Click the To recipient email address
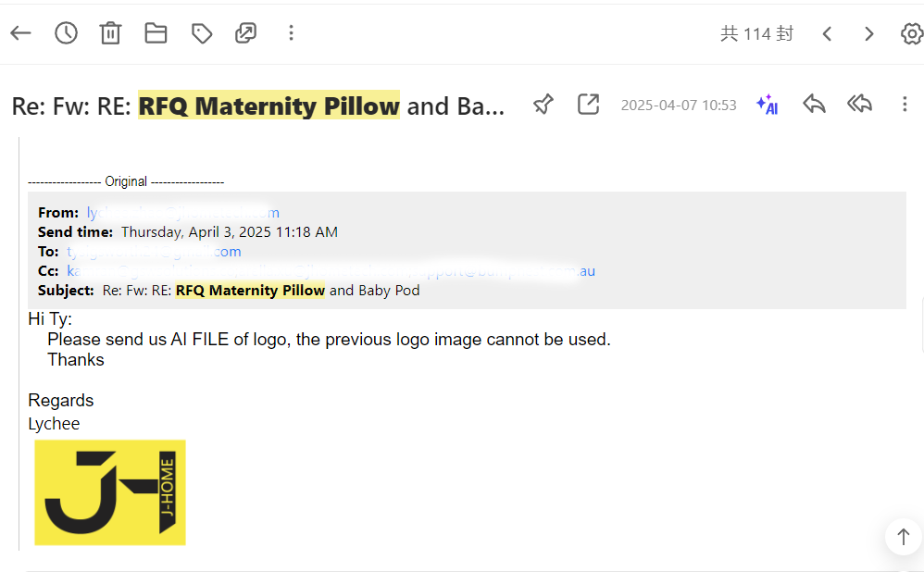 pyautogui.click(x=154, y=252)
